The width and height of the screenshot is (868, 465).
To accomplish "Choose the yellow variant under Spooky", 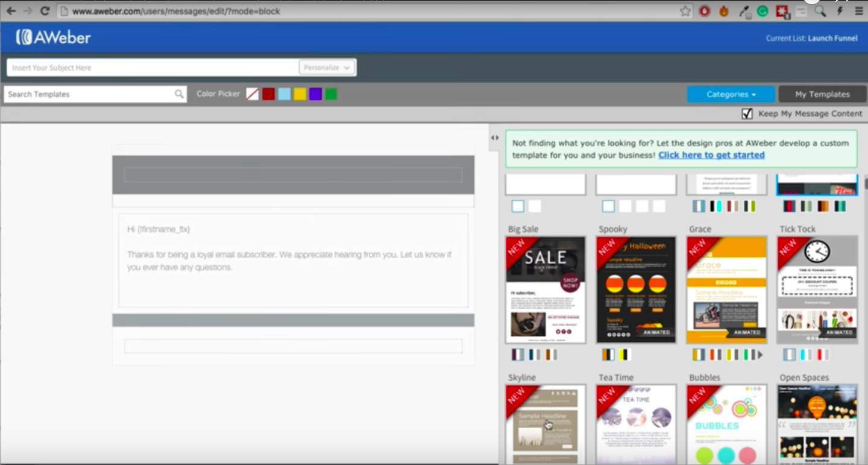I will 625,355.
